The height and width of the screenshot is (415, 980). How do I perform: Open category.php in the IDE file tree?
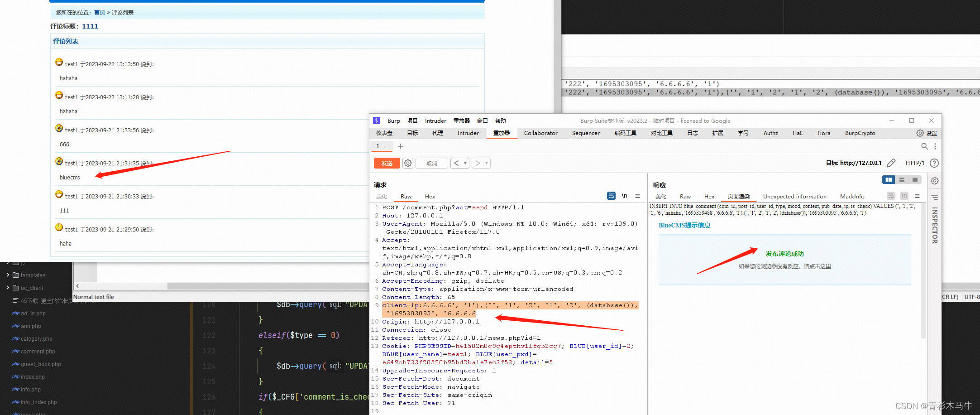[x=37, y=339]
